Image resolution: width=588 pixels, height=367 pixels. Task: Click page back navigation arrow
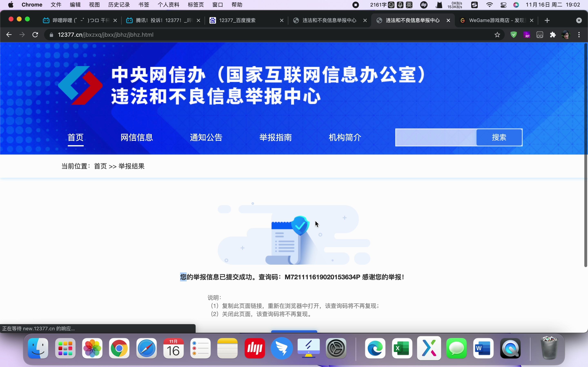(x=9, y=34)
